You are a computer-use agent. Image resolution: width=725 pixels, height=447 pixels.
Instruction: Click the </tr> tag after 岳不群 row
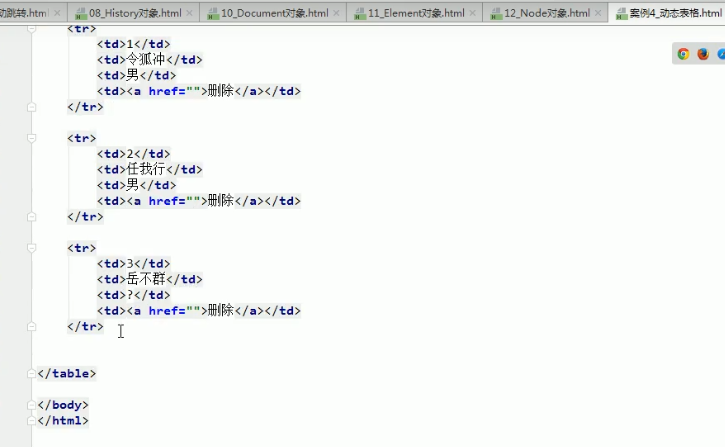[85, 327]
